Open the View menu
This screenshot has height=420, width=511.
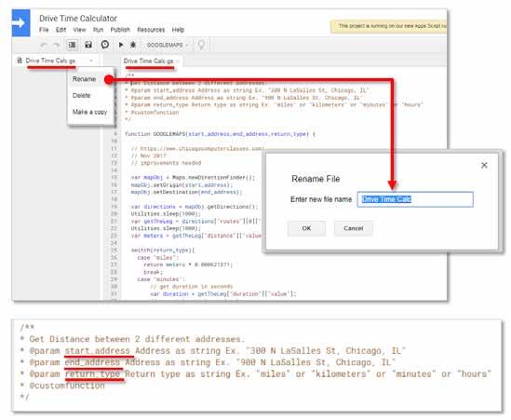[x=79, y=30]
